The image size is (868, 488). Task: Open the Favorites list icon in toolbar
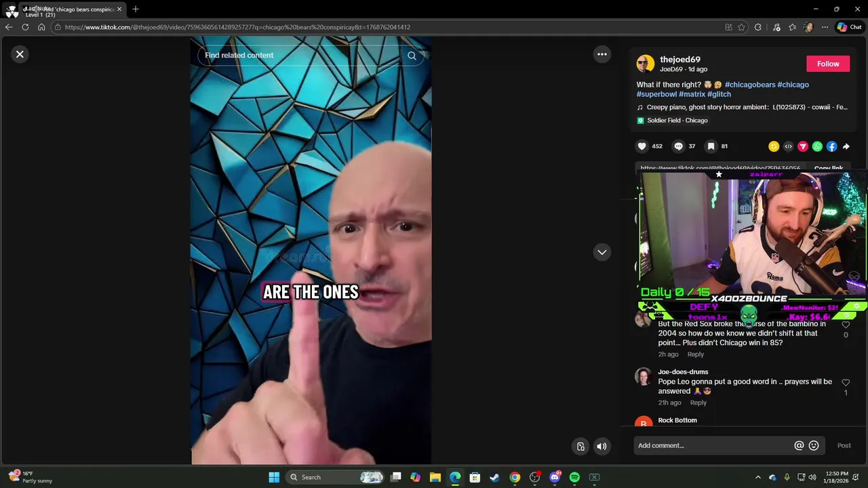click(792, 27)
